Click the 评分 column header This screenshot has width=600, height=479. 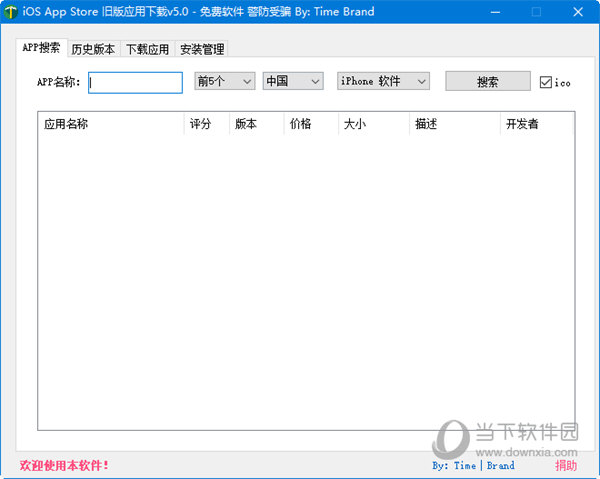click(x=207, y=124)
